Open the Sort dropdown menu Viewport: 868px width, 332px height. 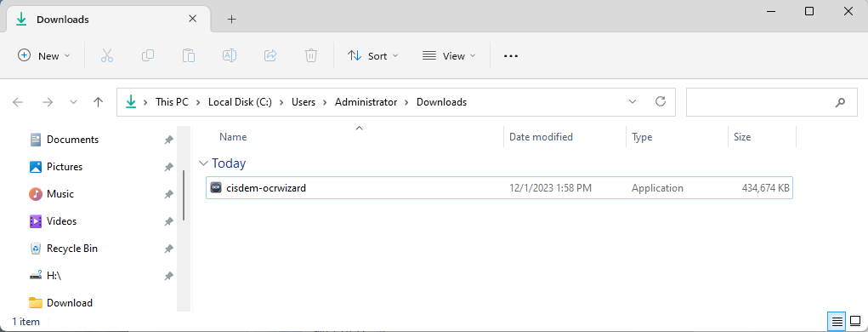pos(372,55)
